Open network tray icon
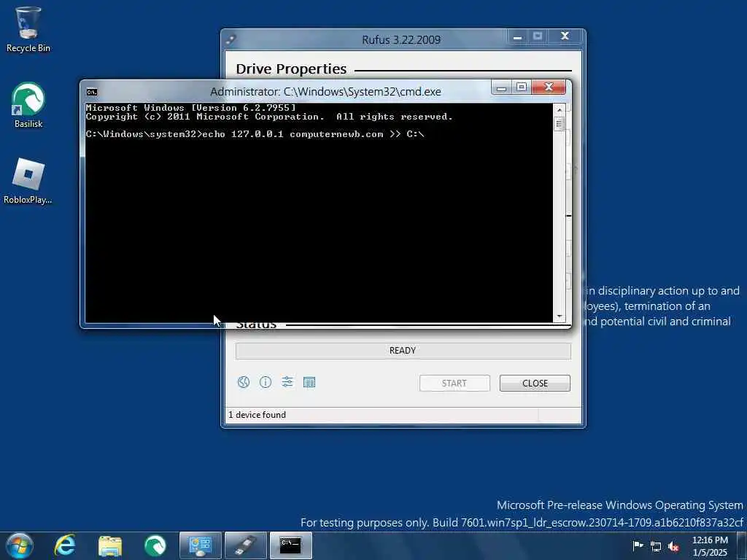Viewport: 747px width, 560px height. 656,547
